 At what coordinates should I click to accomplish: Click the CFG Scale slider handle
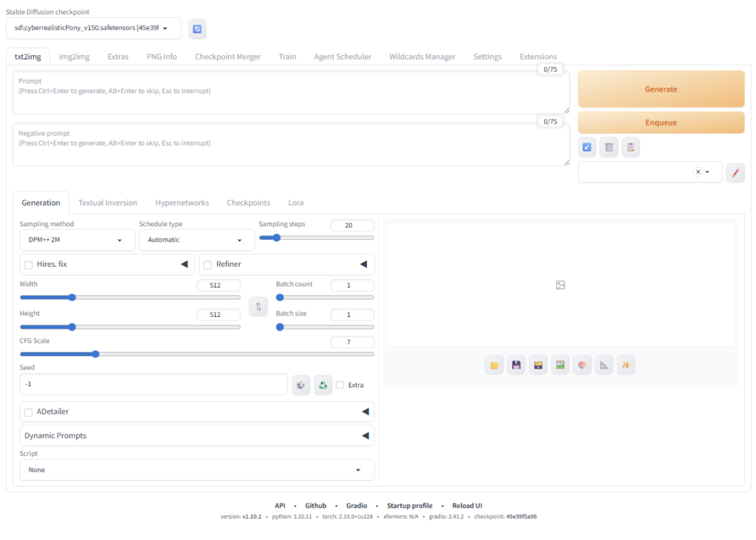pyautogui.click(x=95, y=354)
